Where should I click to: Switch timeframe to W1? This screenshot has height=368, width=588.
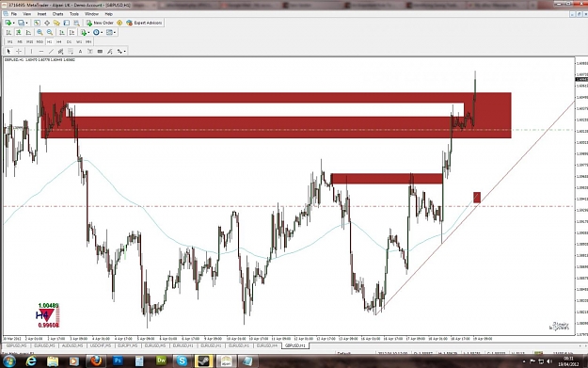(x=79, y=41)
